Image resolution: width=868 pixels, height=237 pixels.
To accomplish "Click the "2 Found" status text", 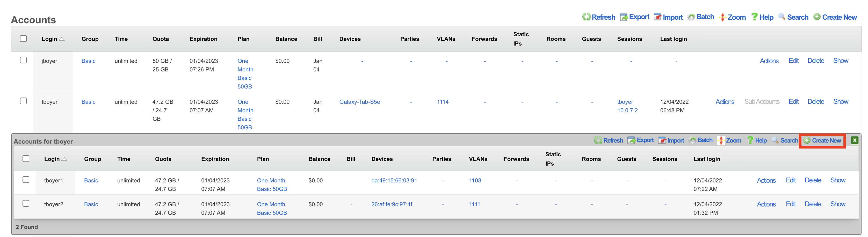I will (x=27, y=227).
